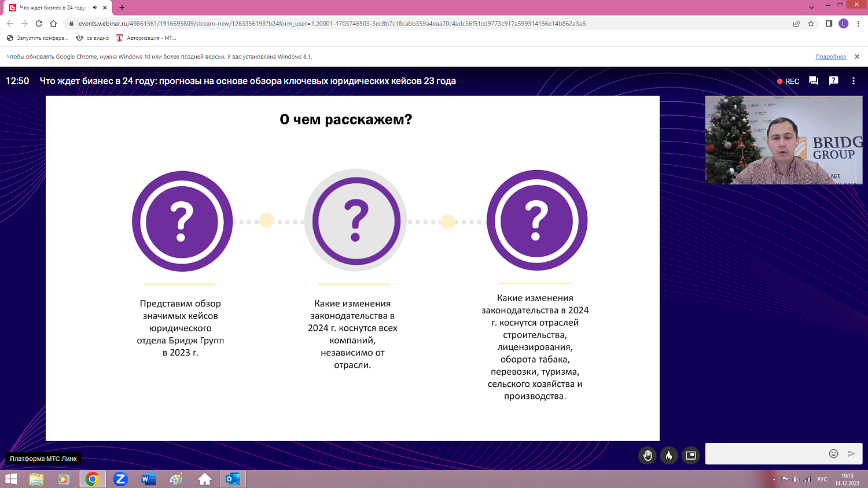Open the webinar chat panel icon
This screenshot has height=488, width=868.
click(x=814, y=81)
